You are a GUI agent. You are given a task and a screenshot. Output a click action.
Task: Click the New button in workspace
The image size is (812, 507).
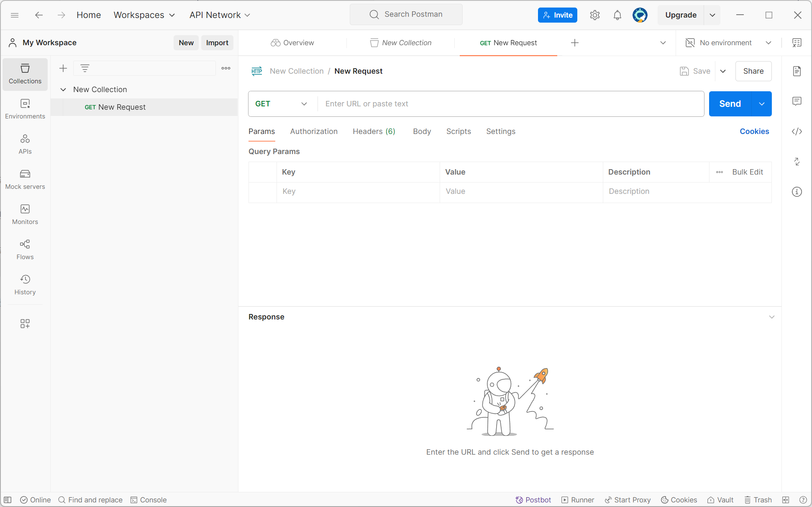pos(186,43)
